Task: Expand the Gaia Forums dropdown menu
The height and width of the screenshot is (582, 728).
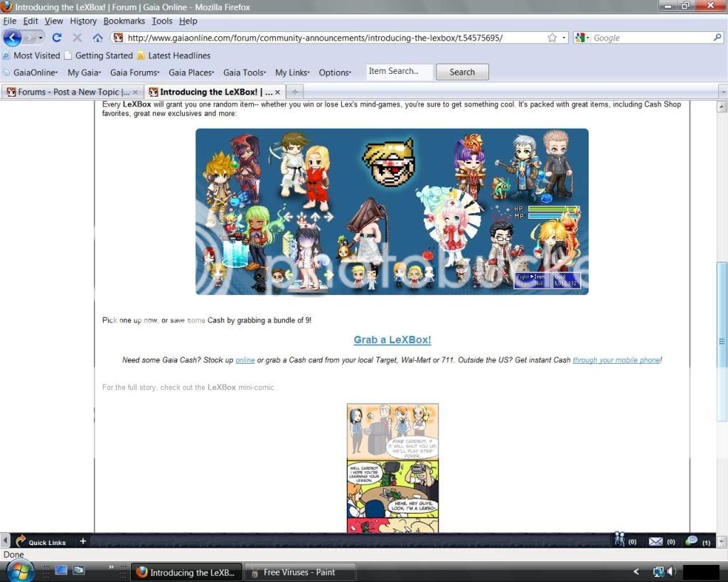Action: (x=134, y=72)
